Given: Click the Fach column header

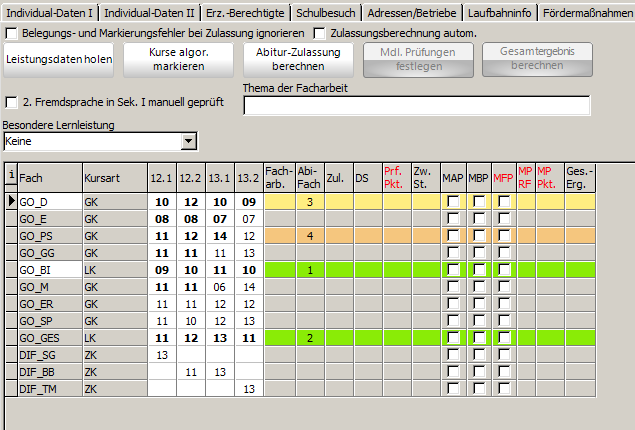Looking at the screenshot, I should click(50, 178).
